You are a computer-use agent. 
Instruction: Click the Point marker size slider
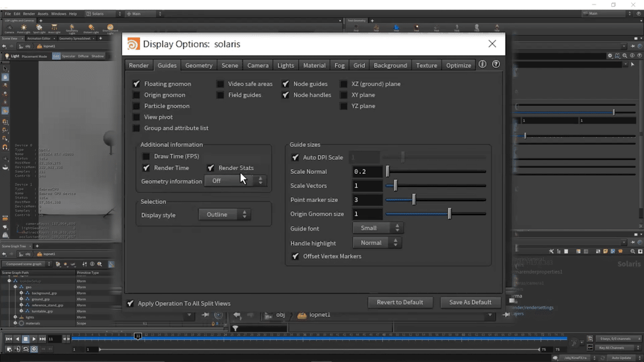pos(436,200)
